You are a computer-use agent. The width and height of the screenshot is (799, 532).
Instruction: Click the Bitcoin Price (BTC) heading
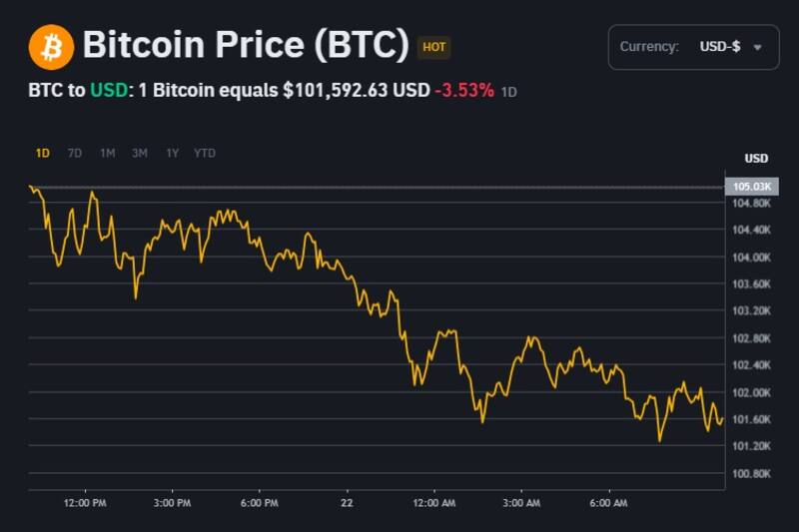tap(246, 45)
